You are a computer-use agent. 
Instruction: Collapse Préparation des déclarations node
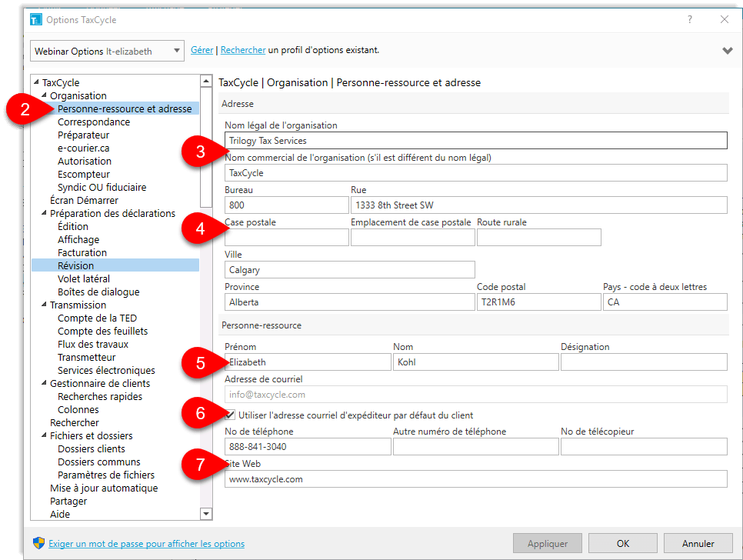pyautogui.click(x=45, y=213)
